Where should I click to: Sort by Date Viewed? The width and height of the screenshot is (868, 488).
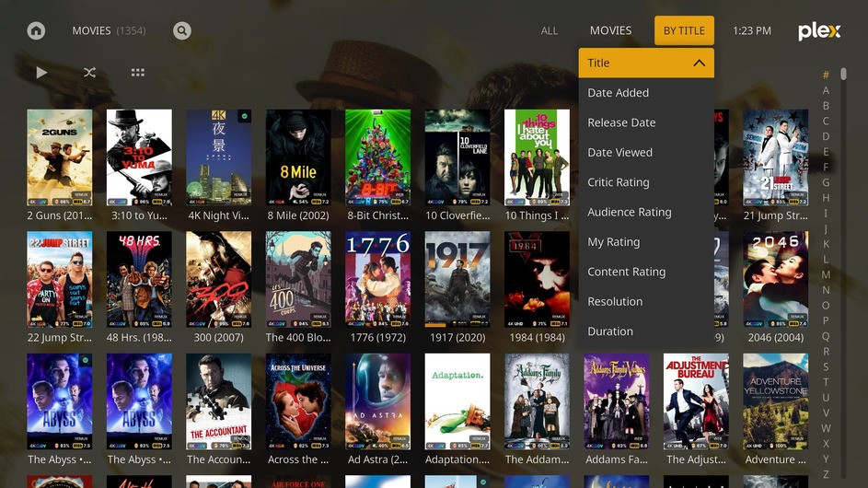tap(646, 152)
